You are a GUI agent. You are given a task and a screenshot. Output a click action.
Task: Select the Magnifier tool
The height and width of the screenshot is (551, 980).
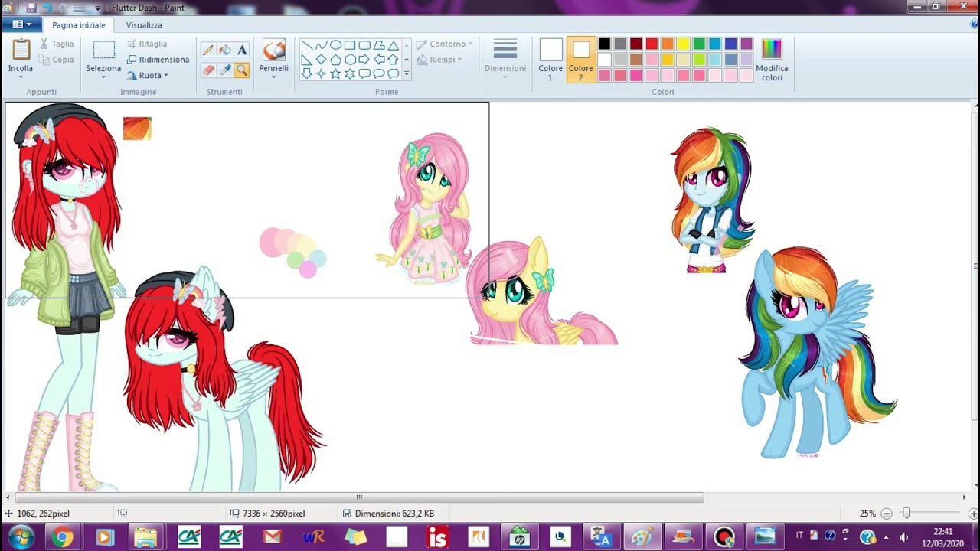click(x=242, y=70)
